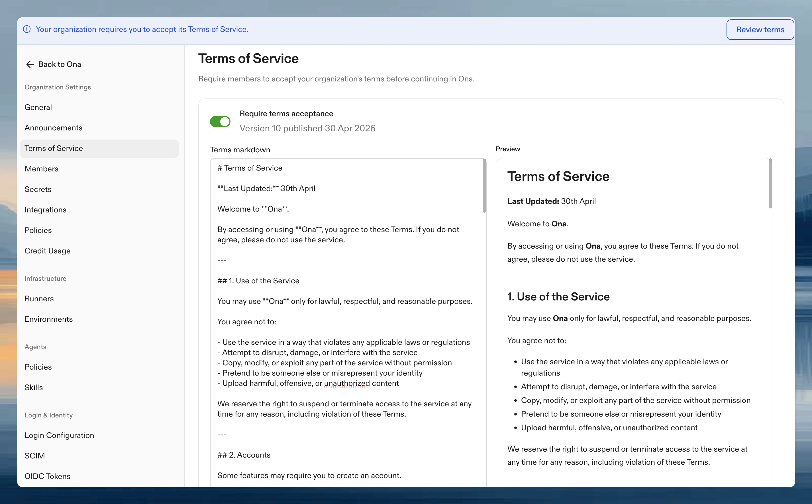Open the Members page
The width and height of the screenshot is (812, 504).
point(41,169)
